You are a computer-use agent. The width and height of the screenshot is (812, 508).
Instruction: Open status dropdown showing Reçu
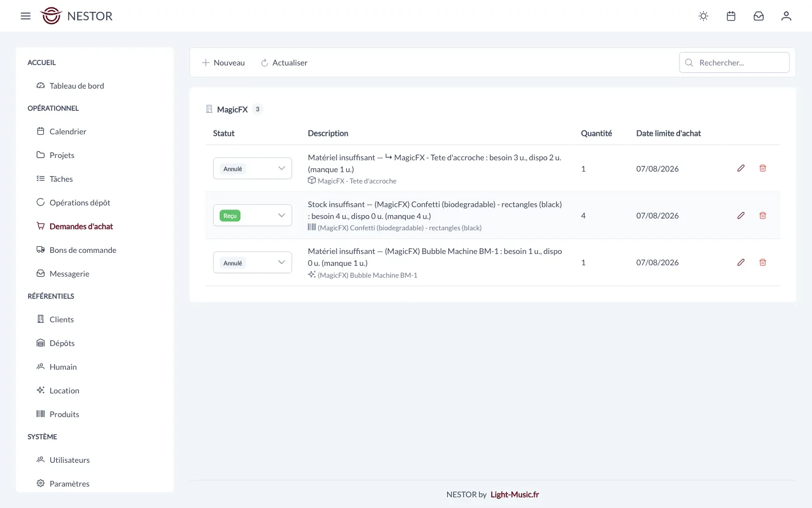tap(253, 216)
